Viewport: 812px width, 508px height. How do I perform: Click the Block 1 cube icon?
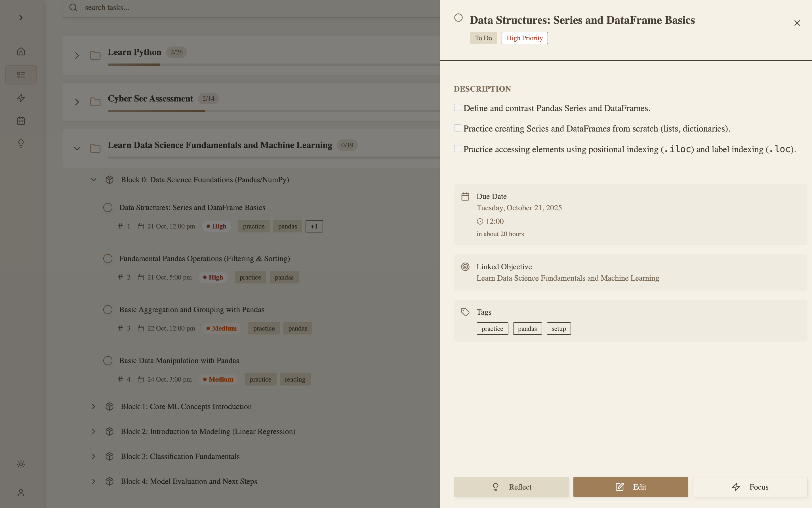tap(109, 407)
